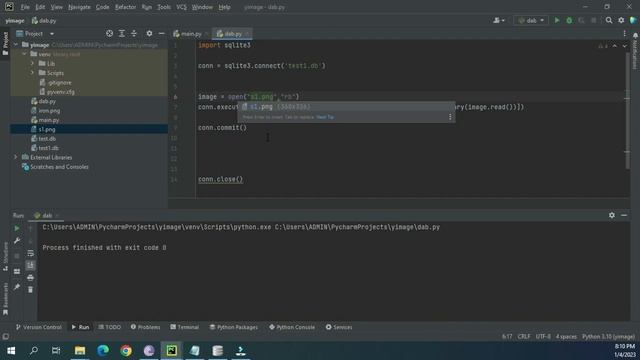
Task: Open Search Everywhere magnifier icon
Action: (x=609, y=20)
